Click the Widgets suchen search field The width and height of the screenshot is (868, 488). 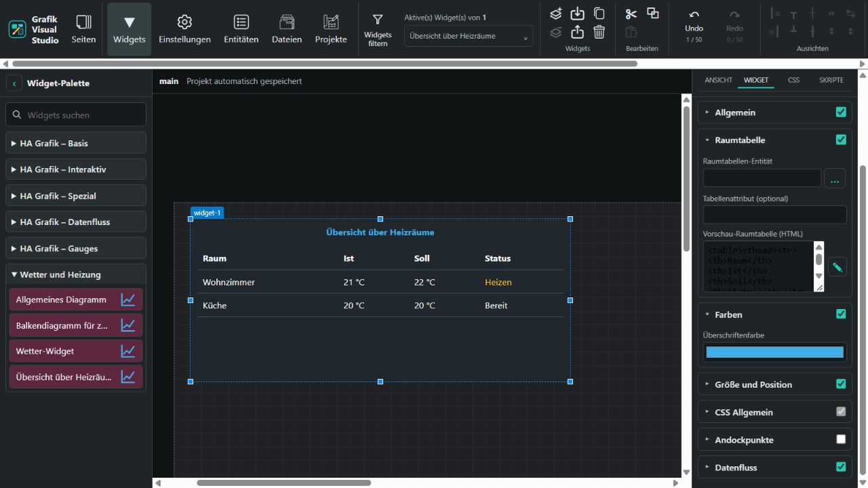coord(76,115)
